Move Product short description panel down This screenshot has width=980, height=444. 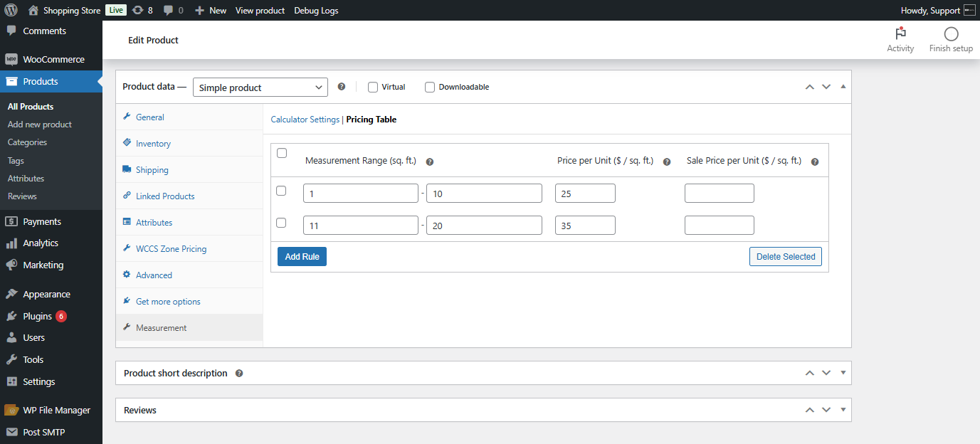click(x=826, y=373)
